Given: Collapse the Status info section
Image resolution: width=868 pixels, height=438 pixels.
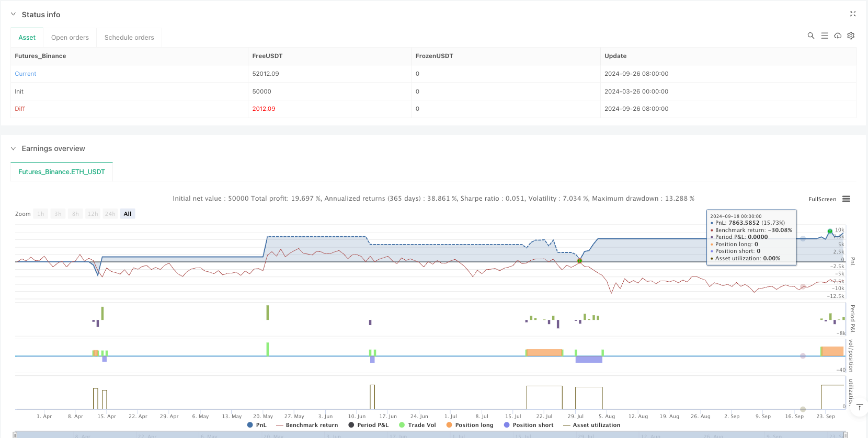Looking at the screenshot, I should 13,15.
